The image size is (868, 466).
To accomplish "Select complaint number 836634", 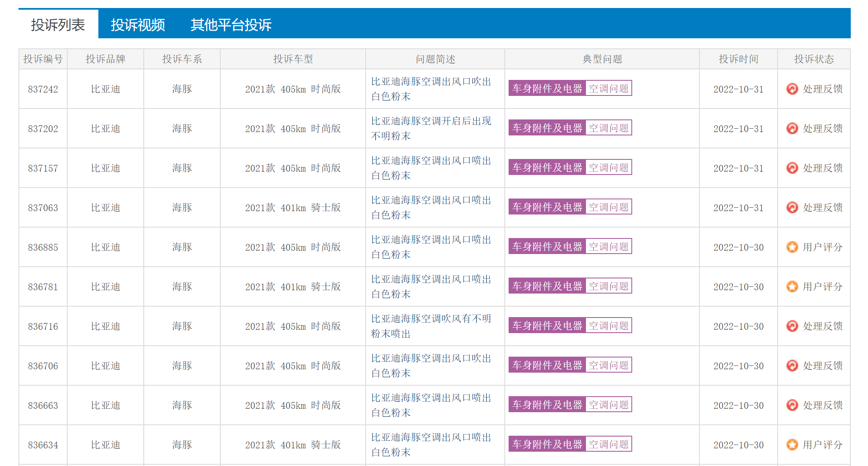I will click(x=43, y=445).
